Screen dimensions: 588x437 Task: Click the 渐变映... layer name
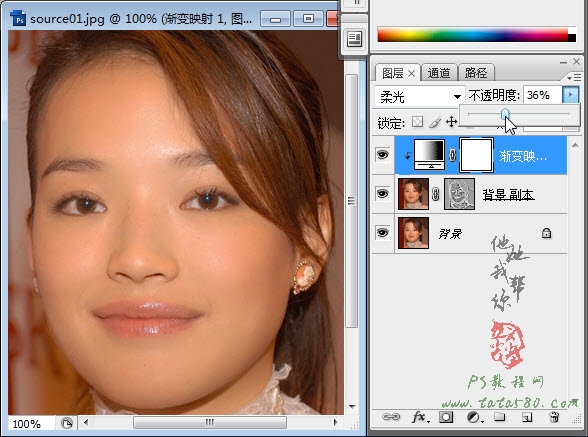coord(523,156)
